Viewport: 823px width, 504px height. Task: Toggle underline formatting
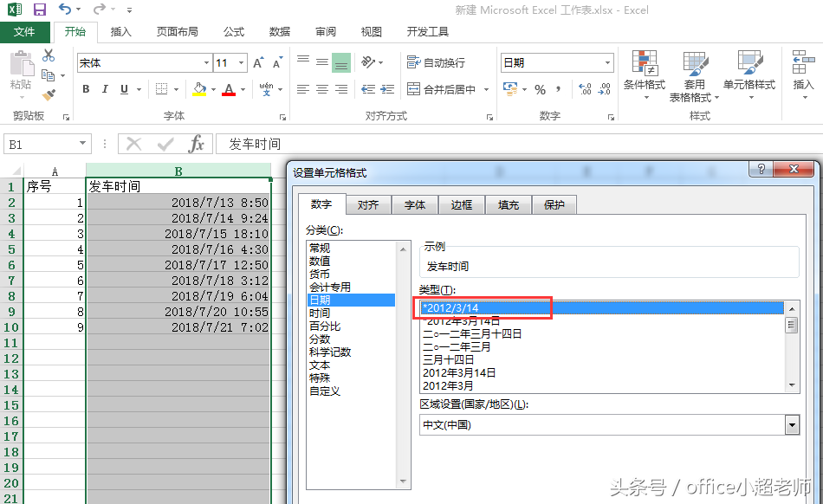[124, 89]
